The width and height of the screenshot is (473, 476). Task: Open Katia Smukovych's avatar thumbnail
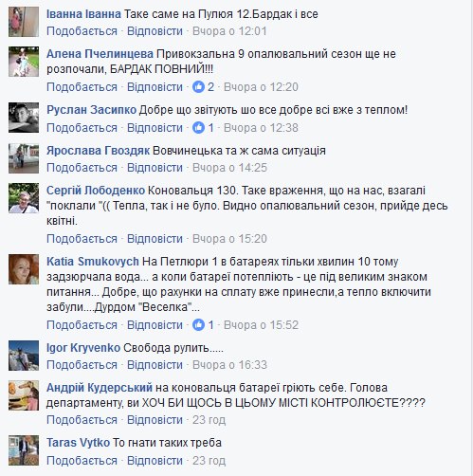24,269
